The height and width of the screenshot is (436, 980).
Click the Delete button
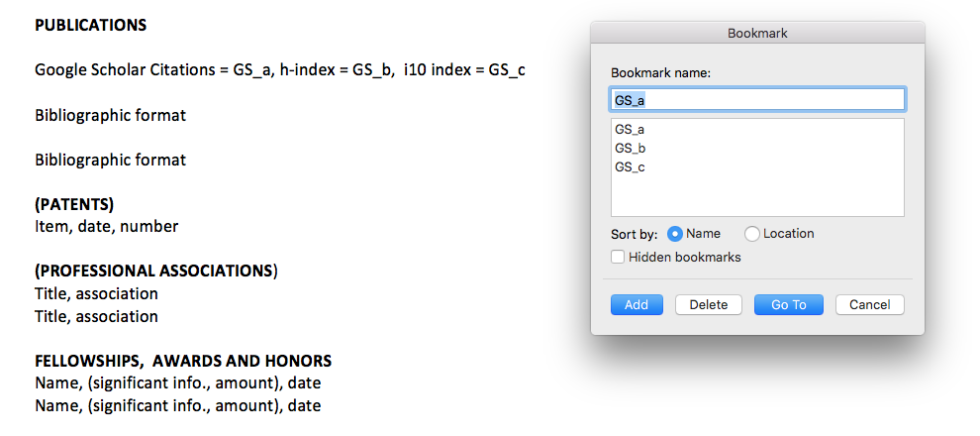click(x=708, y=304)
